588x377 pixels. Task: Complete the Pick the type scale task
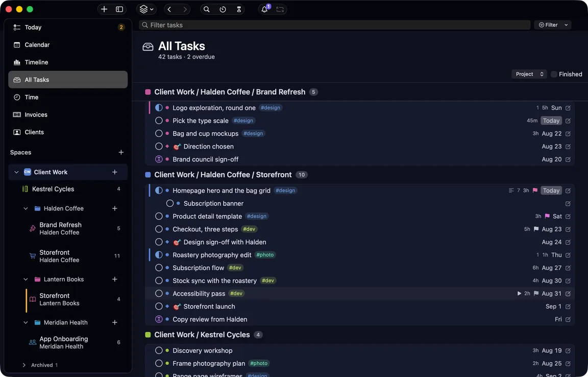(159, 121)
